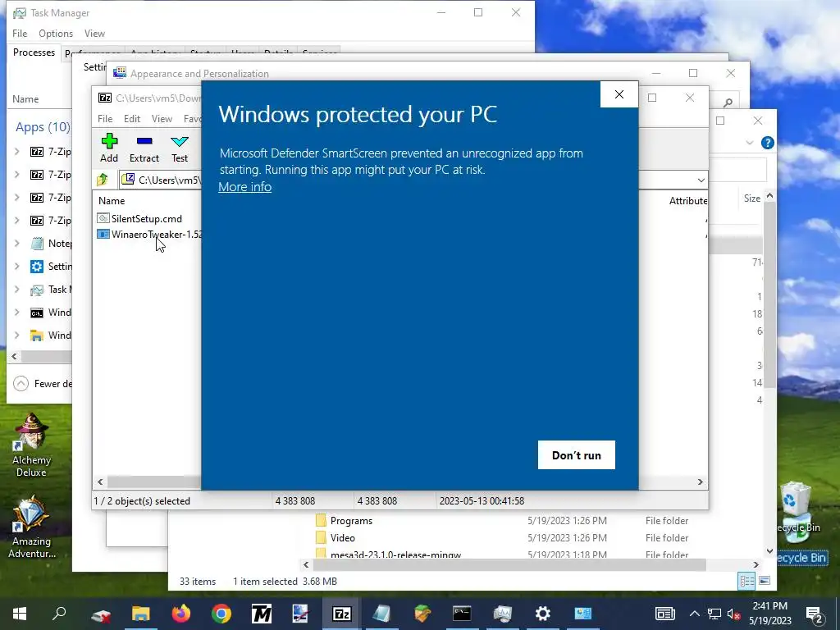Expand the first 7-Zip process row

pyautogui.click(x=17, y=152)
